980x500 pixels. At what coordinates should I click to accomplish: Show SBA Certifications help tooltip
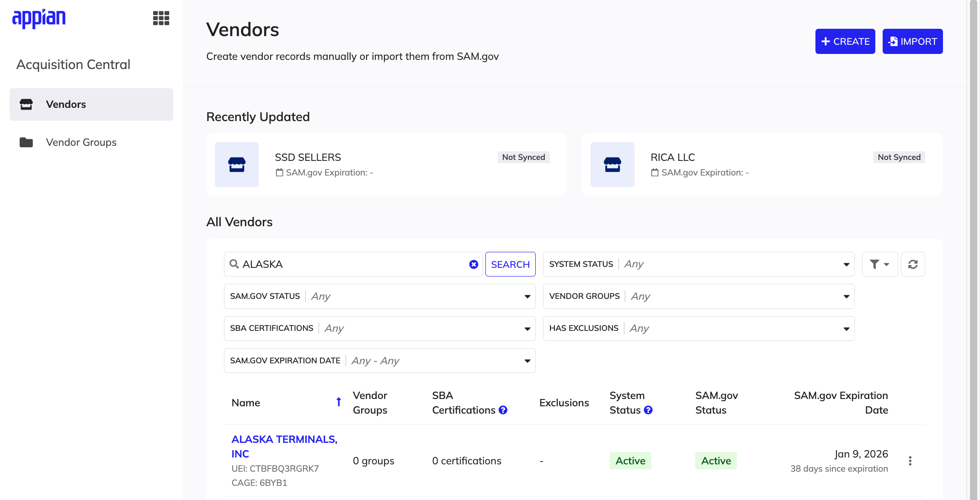[x=503, y=410]
